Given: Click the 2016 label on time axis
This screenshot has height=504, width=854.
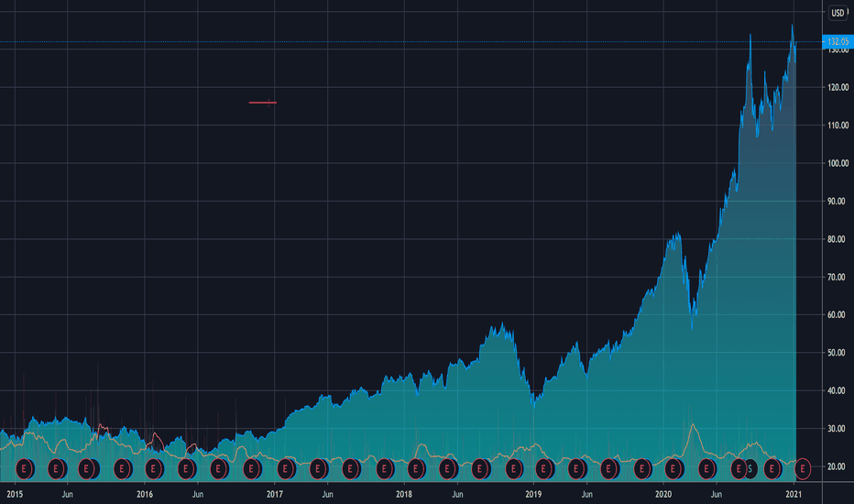Looking at the screenshot, I should tap(145, 494).
